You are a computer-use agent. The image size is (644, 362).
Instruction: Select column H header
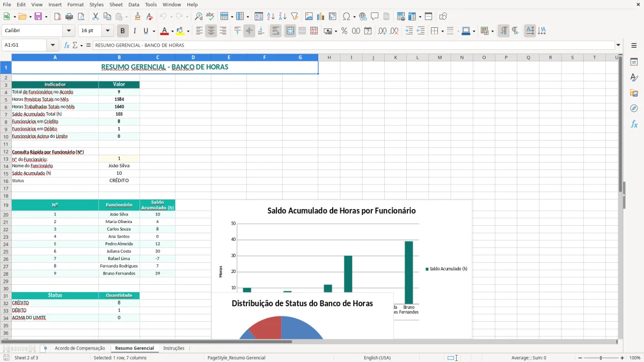coord(329,57)
